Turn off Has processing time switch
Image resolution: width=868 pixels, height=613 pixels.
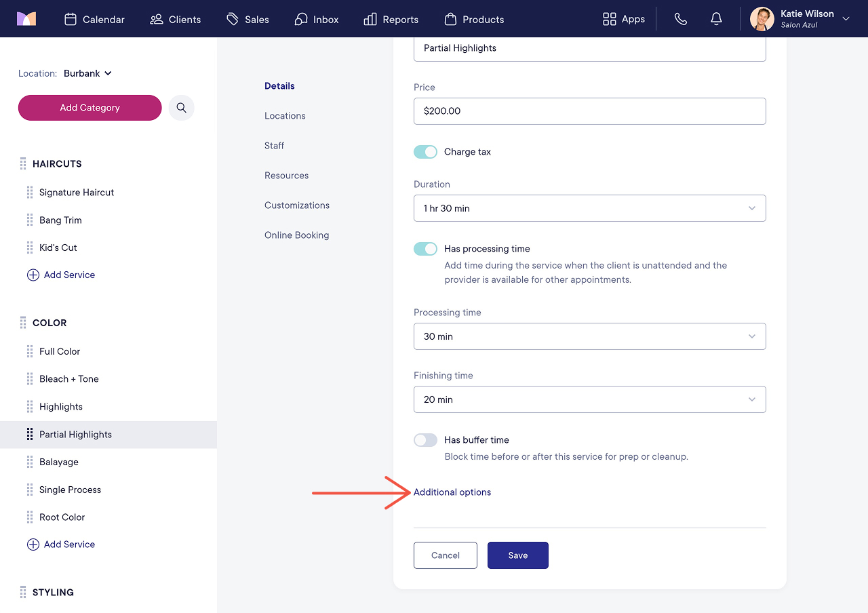[426, 249]
